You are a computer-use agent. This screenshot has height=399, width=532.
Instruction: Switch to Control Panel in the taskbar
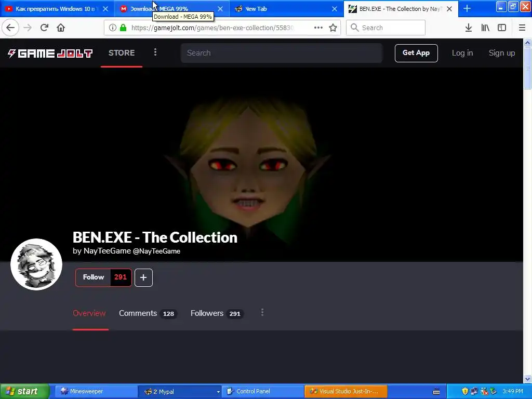tap(263, 391)
